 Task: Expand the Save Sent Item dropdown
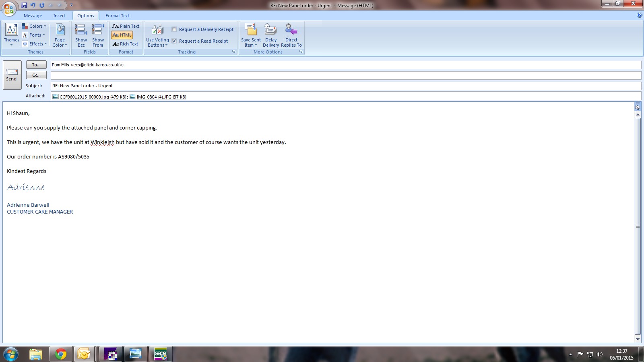[251, 35]
